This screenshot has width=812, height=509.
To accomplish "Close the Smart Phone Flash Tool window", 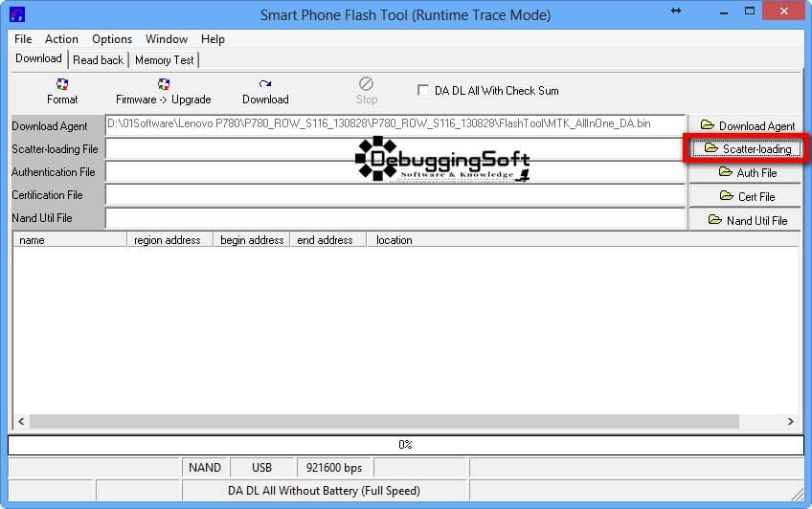I will tap(784, 11).
